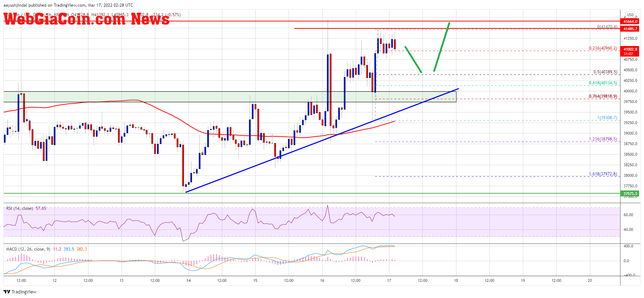
Task: Click the 39500.0 price axis label
Action: click(x=630, y=112)
